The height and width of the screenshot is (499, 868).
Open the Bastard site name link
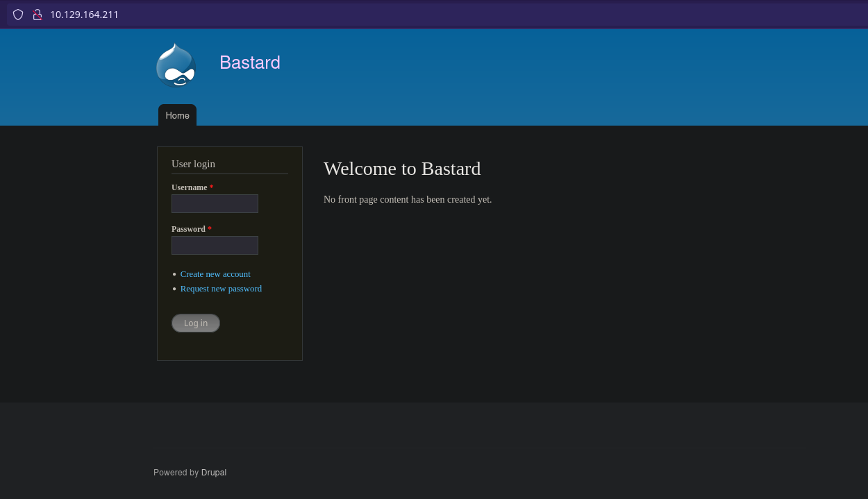pos(249,62)
